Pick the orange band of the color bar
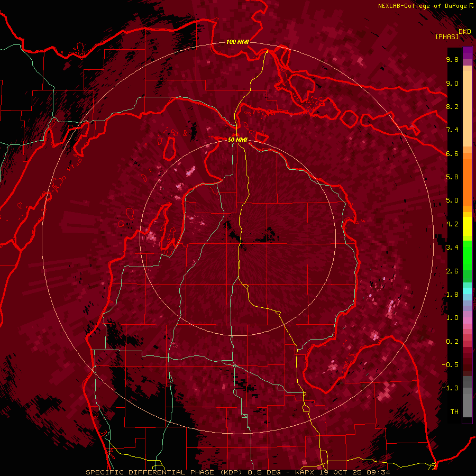 pyautogui.click(x=467, y=182)
